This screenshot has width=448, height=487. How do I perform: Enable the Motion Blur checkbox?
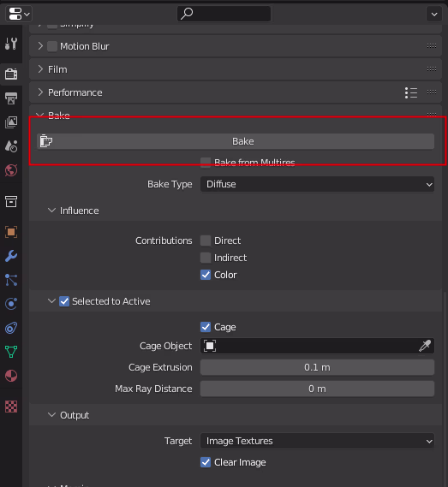pyautogui.click(x=52, y=46)
